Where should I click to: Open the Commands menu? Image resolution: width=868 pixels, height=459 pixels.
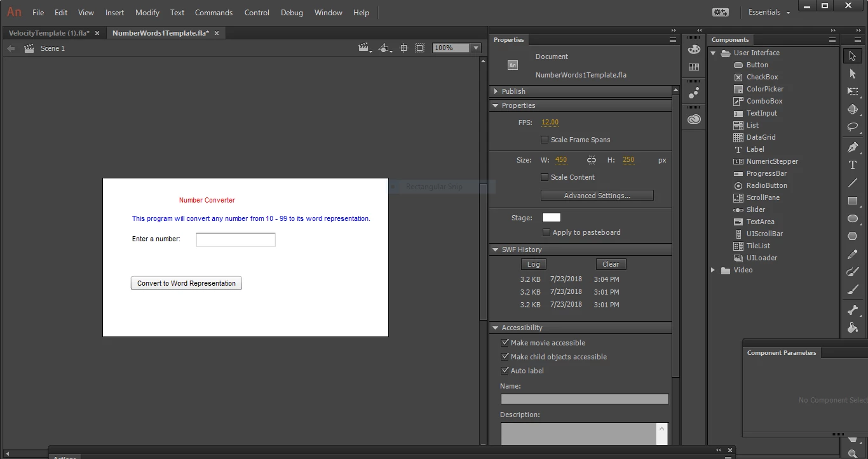214,12
